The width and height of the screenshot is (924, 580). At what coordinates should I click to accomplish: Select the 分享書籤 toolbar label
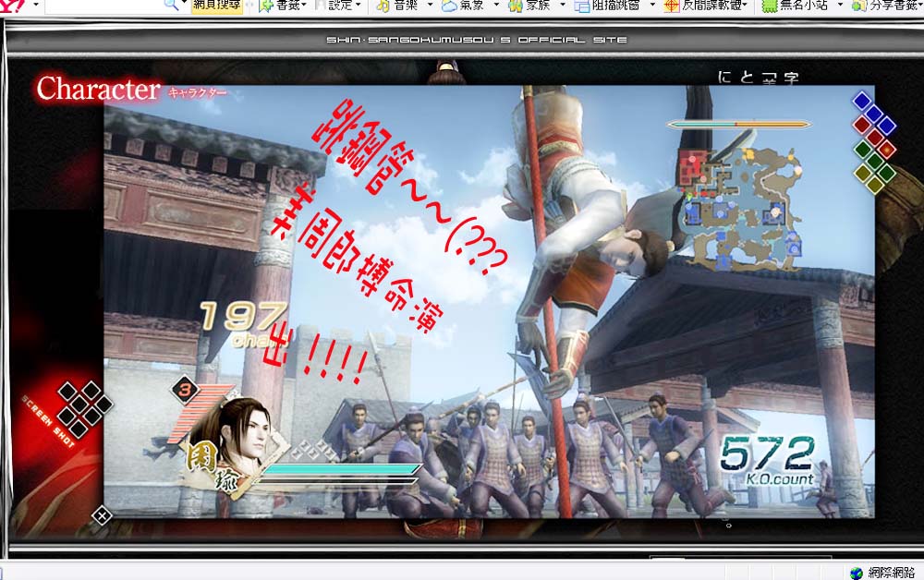(x=894, y=5)
